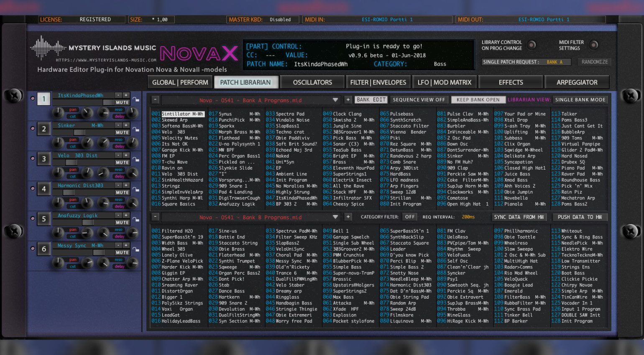
Task: Click the plus icon beside Bank A file
Action: pyautogui.click(x=348, y=100)
